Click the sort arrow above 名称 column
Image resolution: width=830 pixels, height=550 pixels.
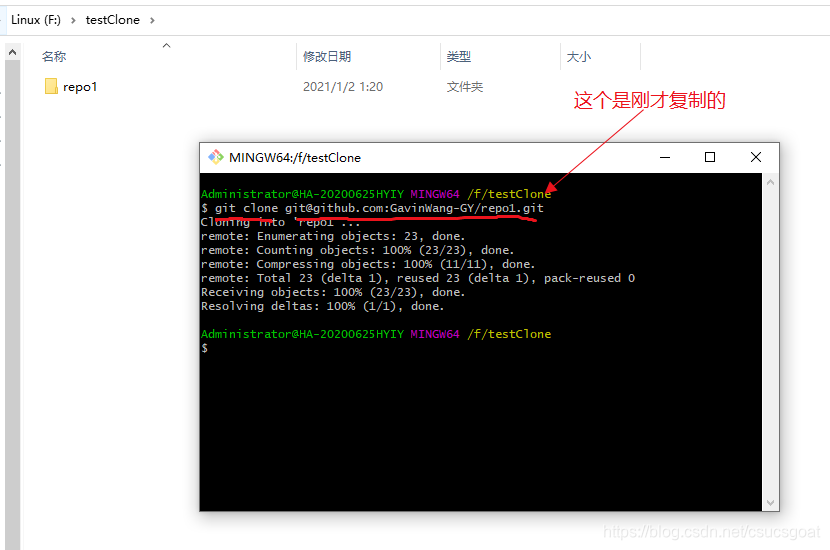pos(167,46)
